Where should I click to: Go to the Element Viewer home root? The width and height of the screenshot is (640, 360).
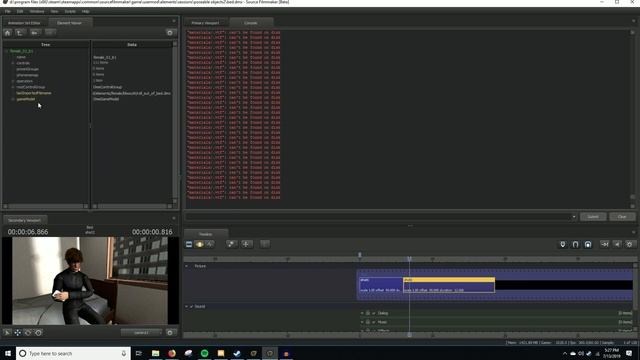pyautogui.click(x=7, y=33)
